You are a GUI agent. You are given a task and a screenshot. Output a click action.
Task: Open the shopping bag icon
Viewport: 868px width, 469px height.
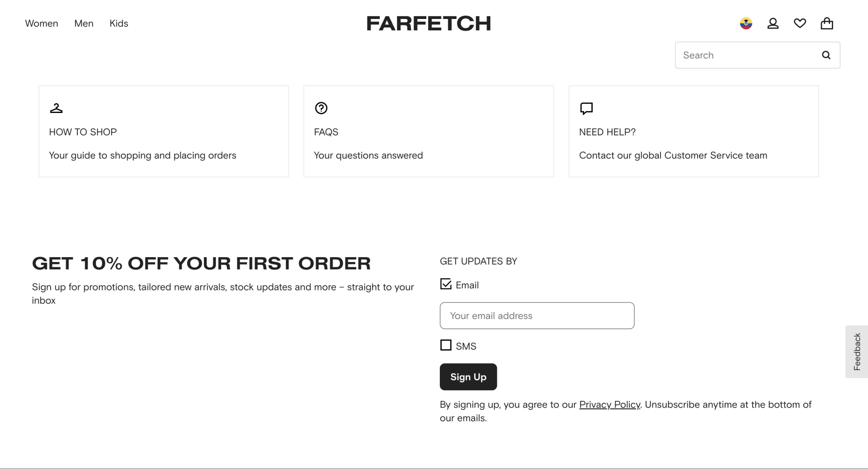pos(827,23)
